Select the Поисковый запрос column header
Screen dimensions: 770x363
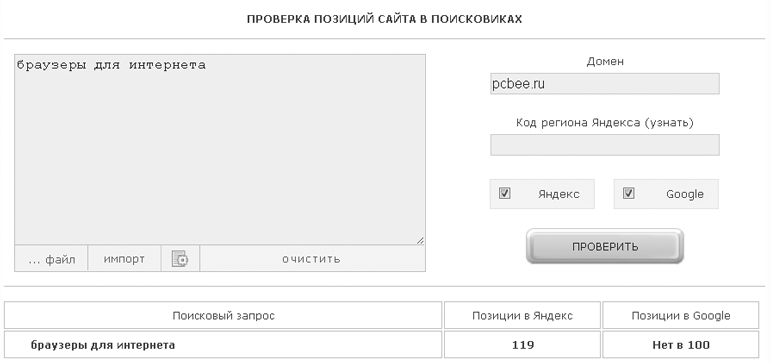pyautogui.click(x=223, y=315)
